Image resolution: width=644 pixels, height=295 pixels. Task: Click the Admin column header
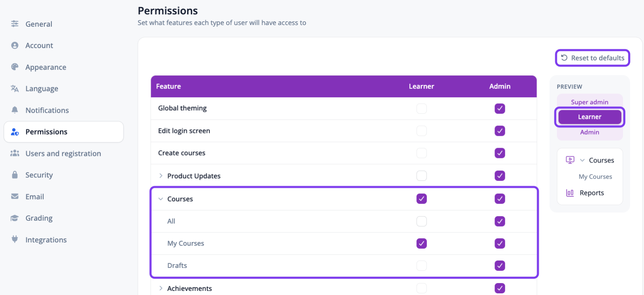500,87
